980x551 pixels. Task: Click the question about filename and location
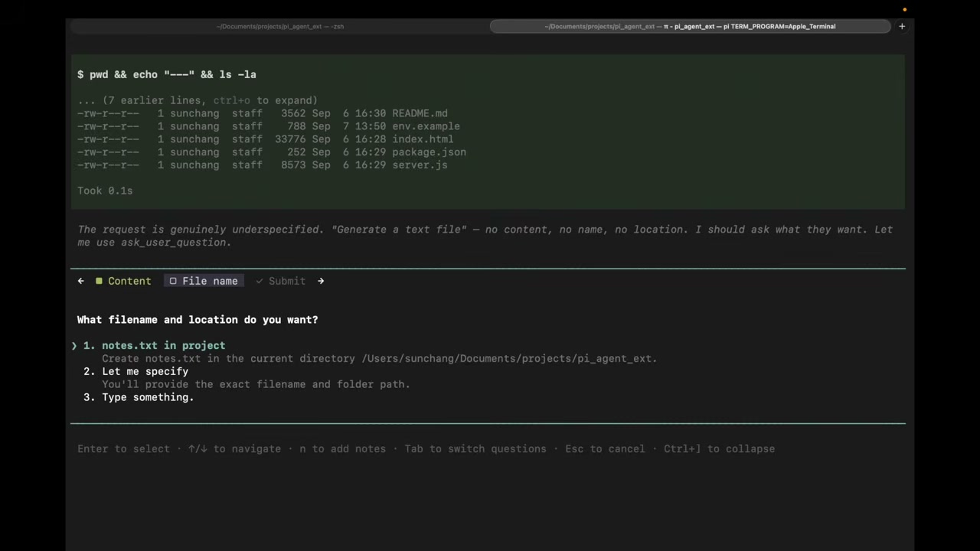pos(198,320)
